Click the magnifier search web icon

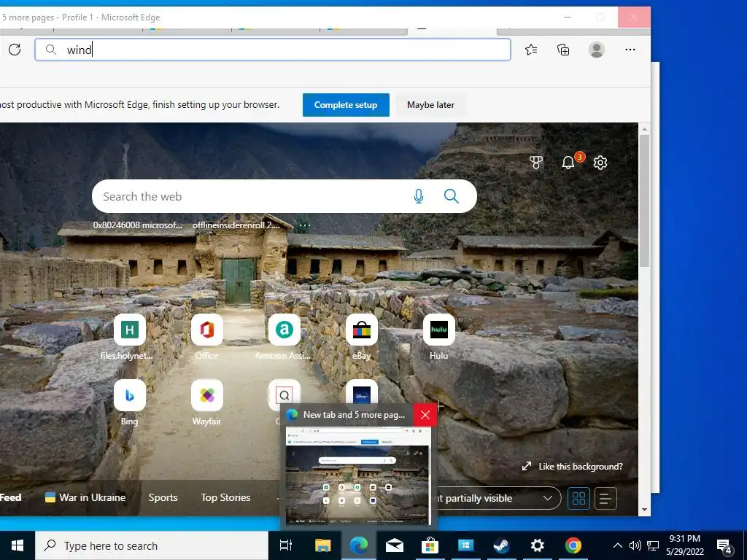(451, 196)
